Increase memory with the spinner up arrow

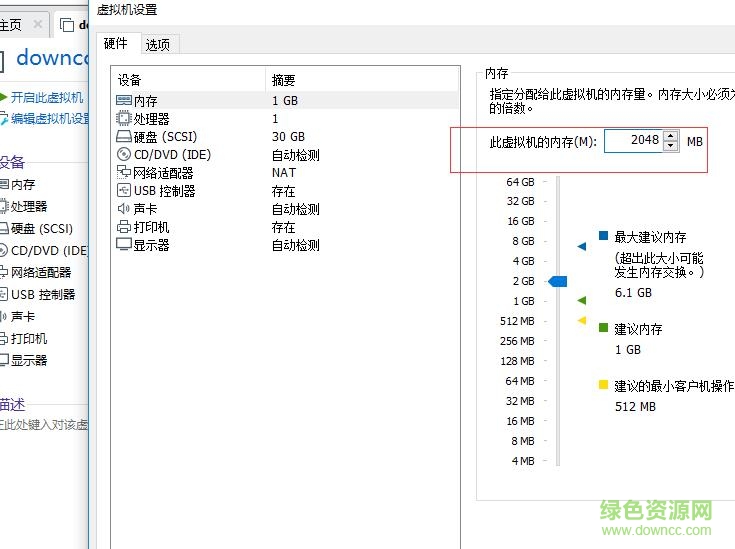(x=670, y=136)
